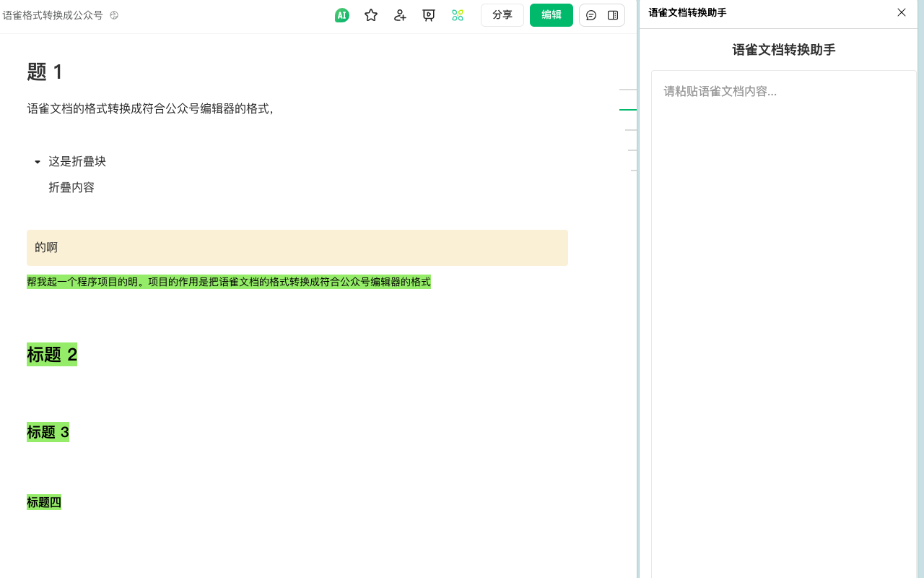Click the 分享 button
The image size is (924, 578).
click(x=502, y=15)
